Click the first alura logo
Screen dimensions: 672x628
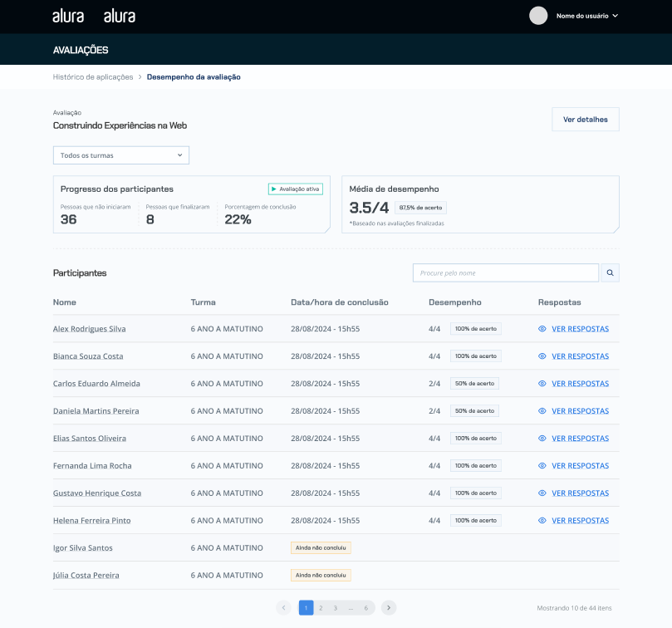(x=68, y=16)
